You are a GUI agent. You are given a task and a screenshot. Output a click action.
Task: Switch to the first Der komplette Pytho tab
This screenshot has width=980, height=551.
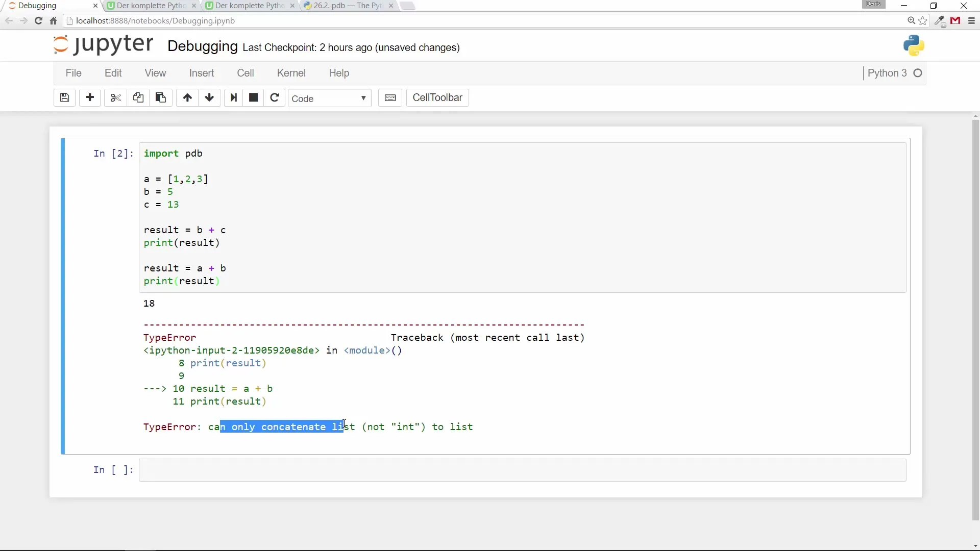pos(151,6)
